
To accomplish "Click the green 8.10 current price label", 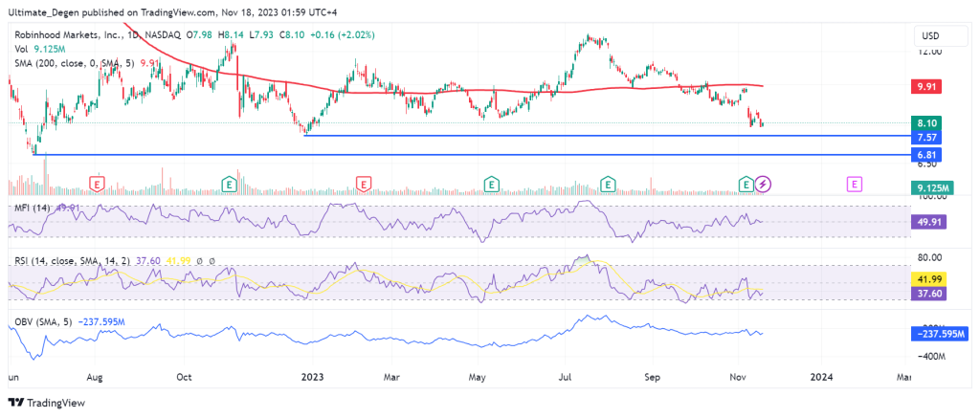I will pyautogui.click(x=927, y=123).
